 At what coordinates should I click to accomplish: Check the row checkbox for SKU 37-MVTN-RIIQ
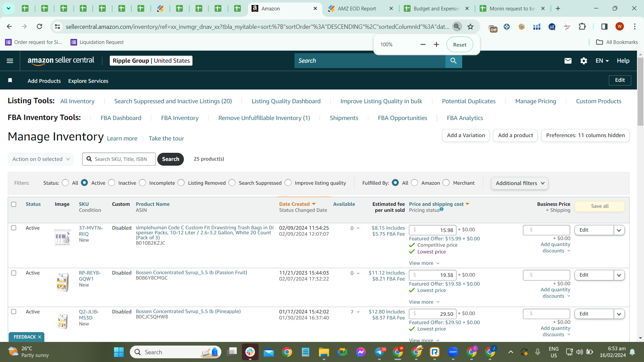click(14, 228)
